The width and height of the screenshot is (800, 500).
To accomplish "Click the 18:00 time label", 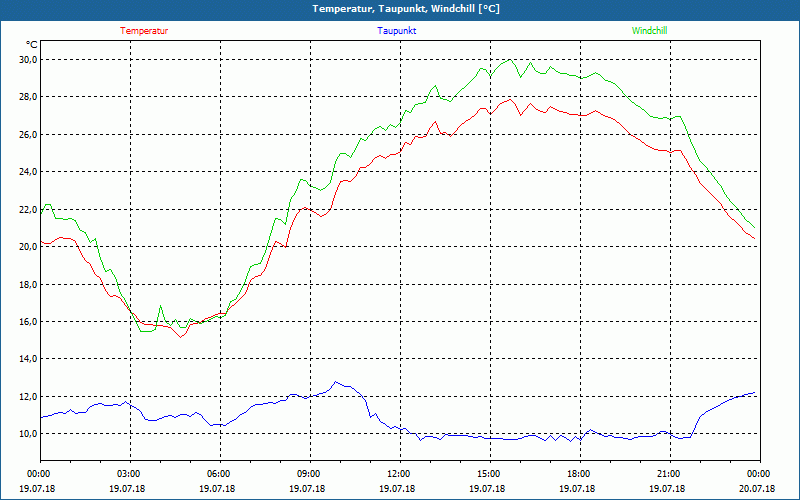I will pos(580,474).
